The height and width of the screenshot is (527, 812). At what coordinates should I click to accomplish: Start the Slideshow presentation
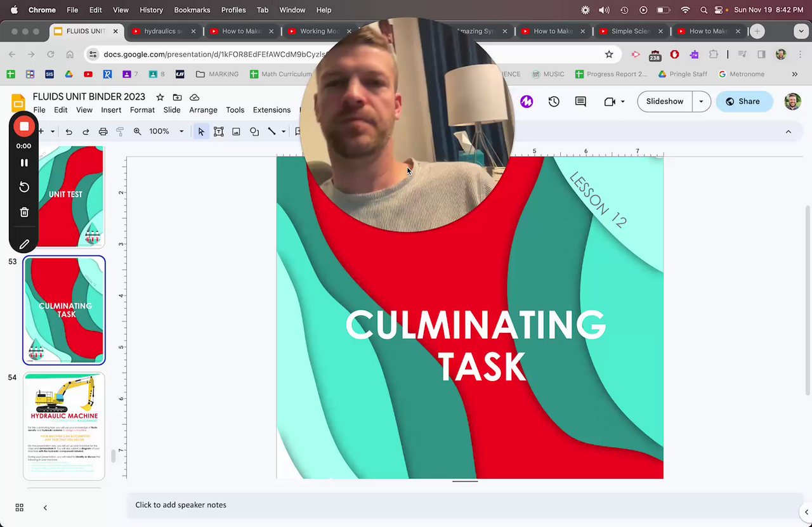[x=665, y=101]
